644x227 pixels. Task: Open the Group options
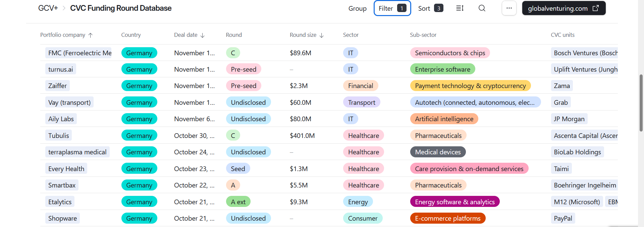pos(357,8)
